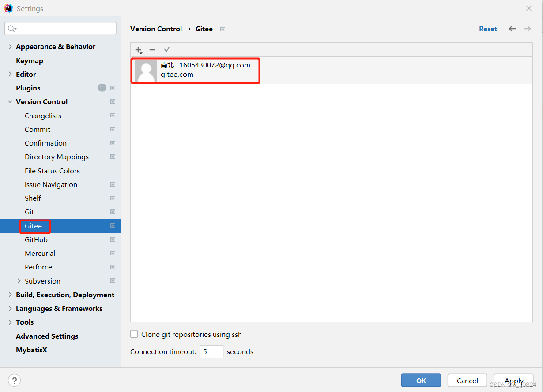Click the help question mark icon

tap(14, 380)
